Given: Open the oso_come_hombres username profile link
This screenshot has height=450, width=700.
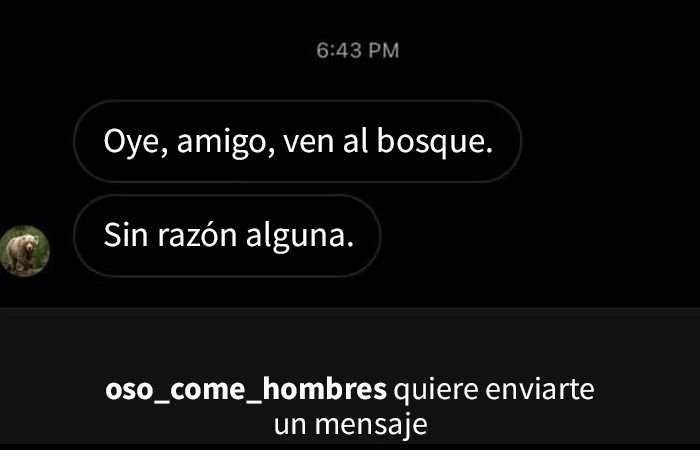Looking at the screenshot, I should (x=246, y=389).
